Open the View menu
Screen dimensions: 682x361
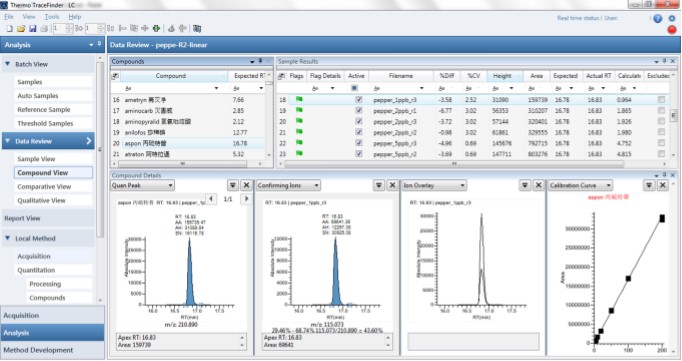click(x=29, y=17)
